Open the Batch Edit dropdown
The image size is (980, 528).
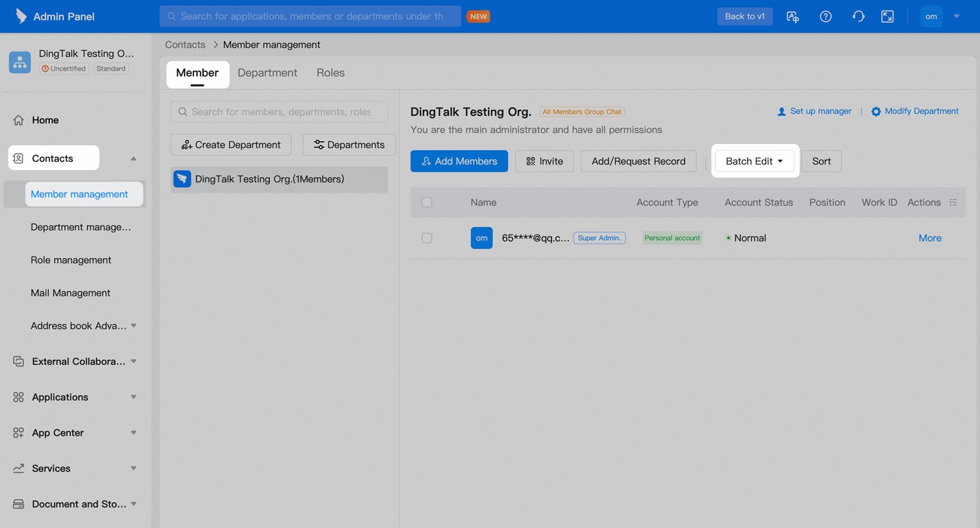754,161
